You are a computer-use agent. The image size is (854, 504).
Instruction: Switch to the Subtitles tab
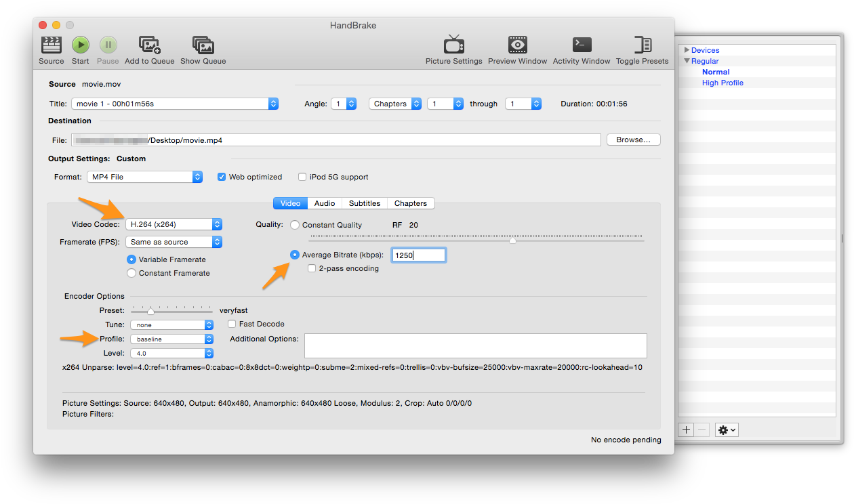click(365, 203)
